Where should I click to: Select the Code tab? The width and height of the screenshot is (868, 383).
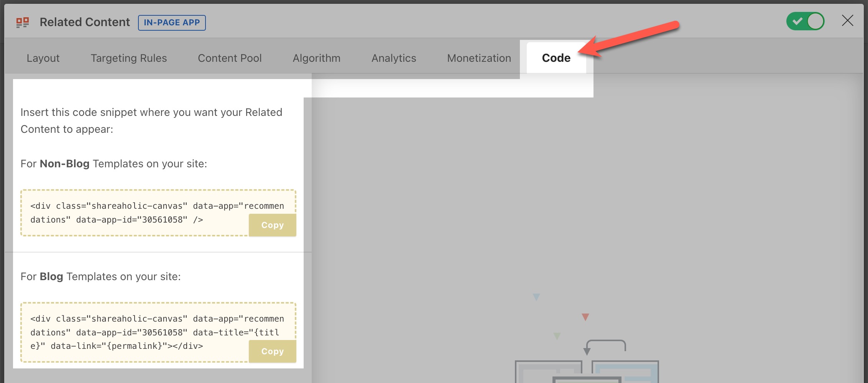click(556, 58)
